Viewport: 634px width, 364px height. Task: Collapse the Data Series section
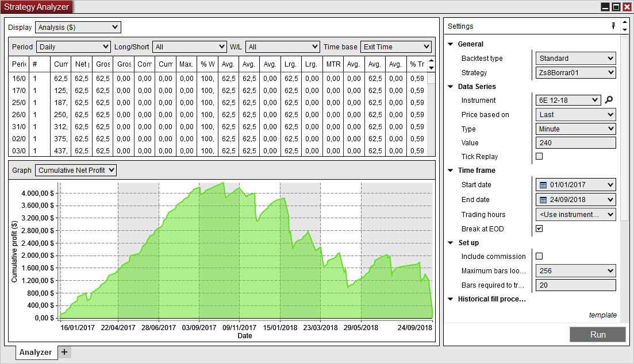[451, 87]
